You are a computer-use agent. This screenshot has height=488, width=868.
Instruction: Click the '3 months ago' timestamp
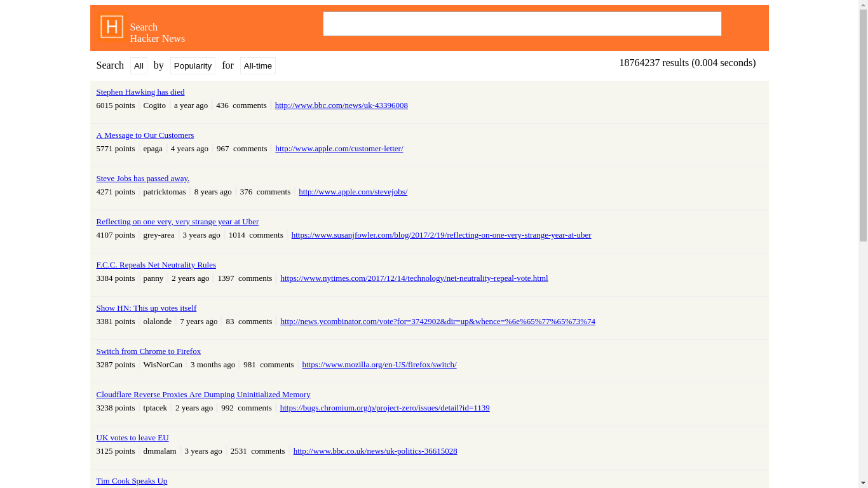pyautogui.click(x=213, y=365)
